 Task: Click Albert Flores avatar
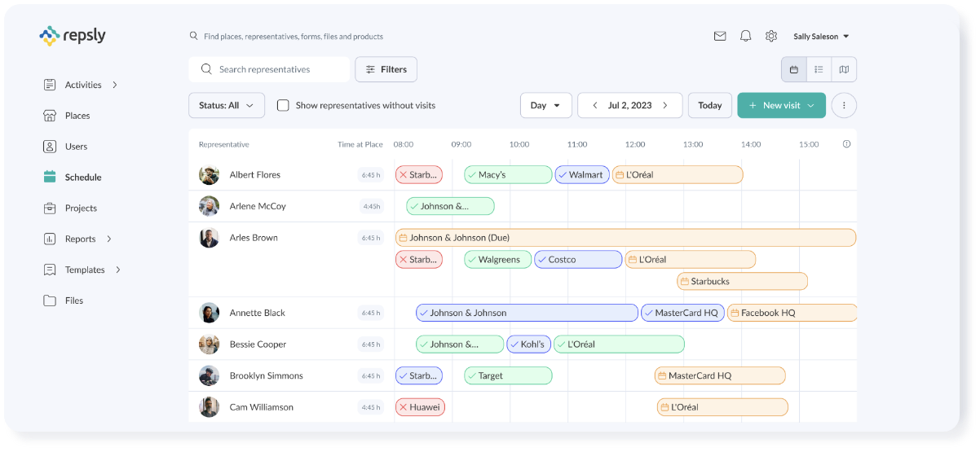[x=209, y=175]
